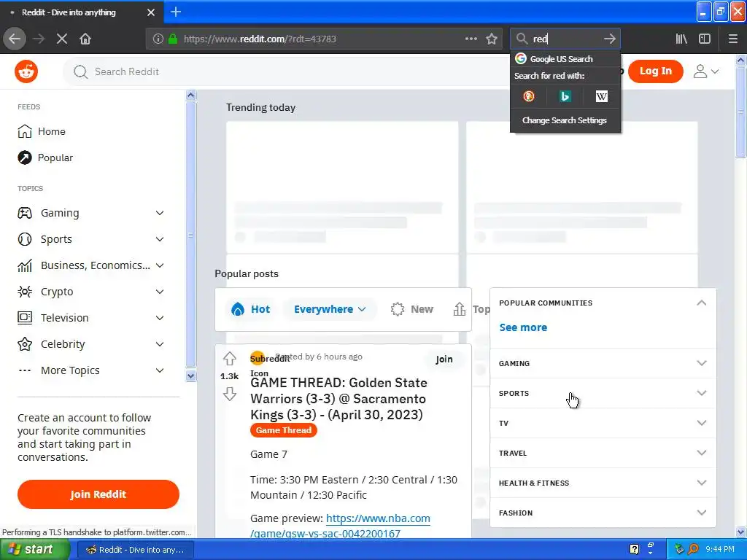Expand the Sports topic chevron

(160, 239)
